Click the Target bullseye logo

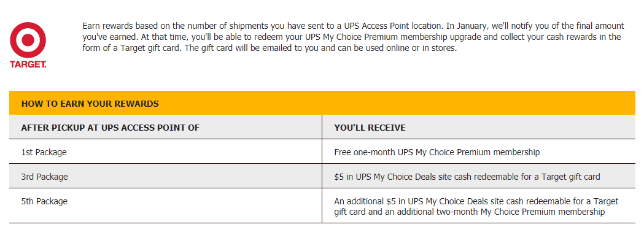pyautogui.click(x=28, y=40)
